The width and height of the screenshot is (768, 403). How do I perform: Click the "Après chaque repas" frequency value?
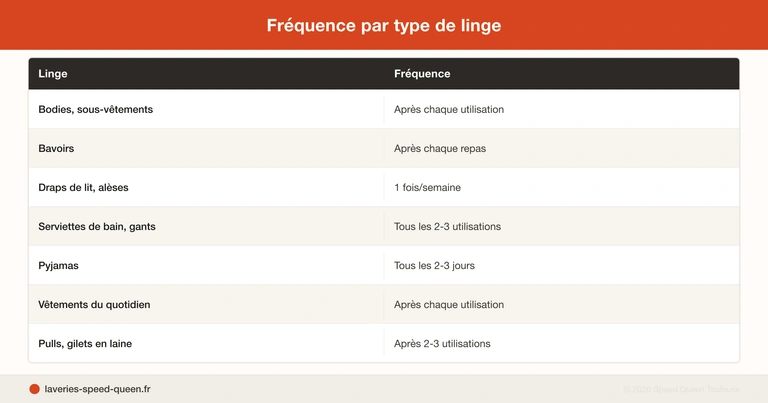coord(440,148)
